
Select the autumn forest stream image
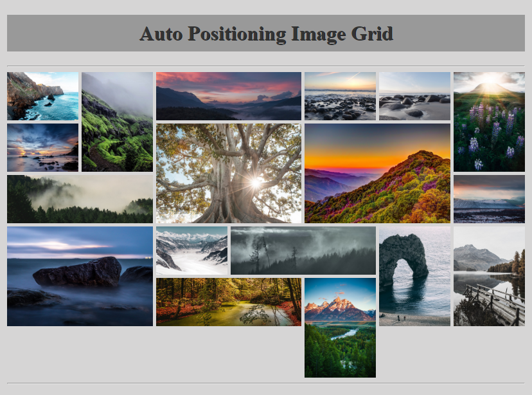(x=228, y=302)
